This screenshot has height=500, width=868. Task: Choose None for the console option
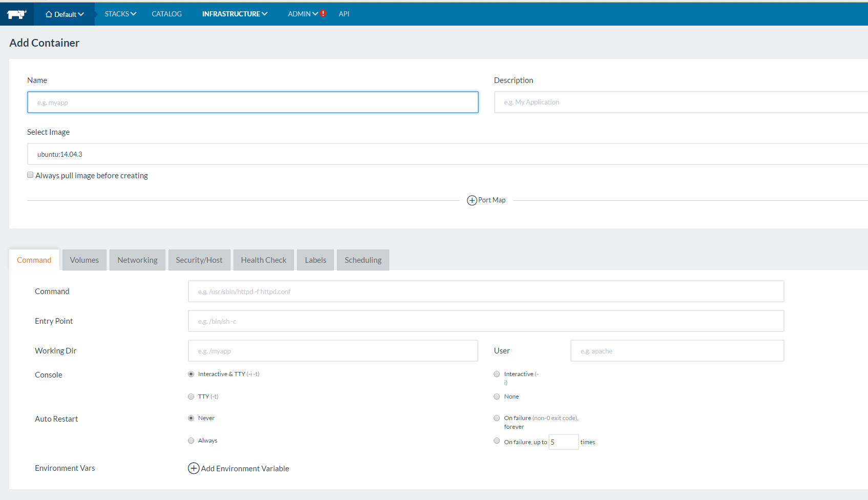click(x=497, y=397)
